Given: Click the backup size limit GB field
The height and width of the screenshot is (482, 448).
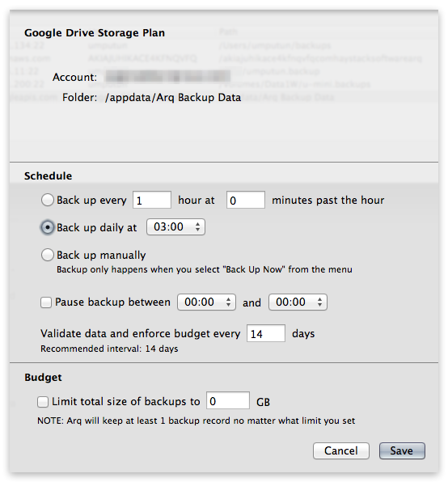Looking at the screenshot, I should click(228, 400).
